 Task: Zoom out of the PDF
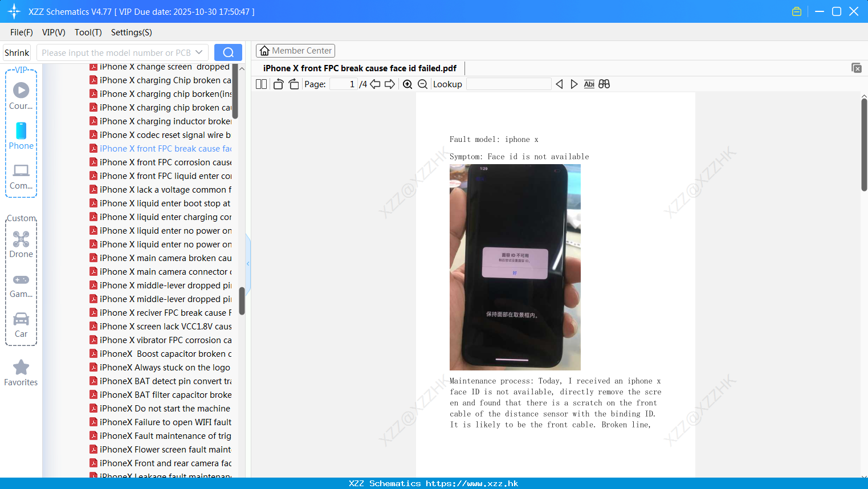point(422,84)
